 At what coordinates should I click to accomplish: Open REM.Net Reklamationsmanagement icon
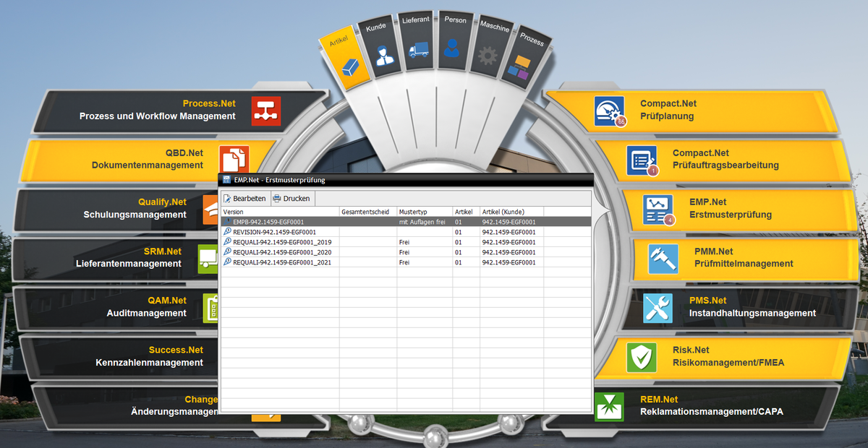pyautogui.click(x=609, y=407)
